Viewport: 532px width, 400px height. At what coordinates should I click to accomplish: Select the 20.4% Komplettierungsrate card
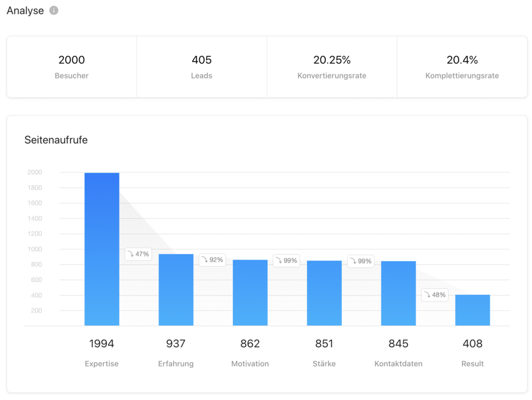point(462,67)
